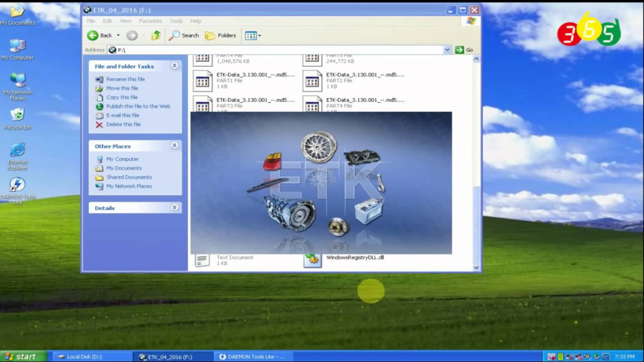Go up one folder level icon

point(156,35)
